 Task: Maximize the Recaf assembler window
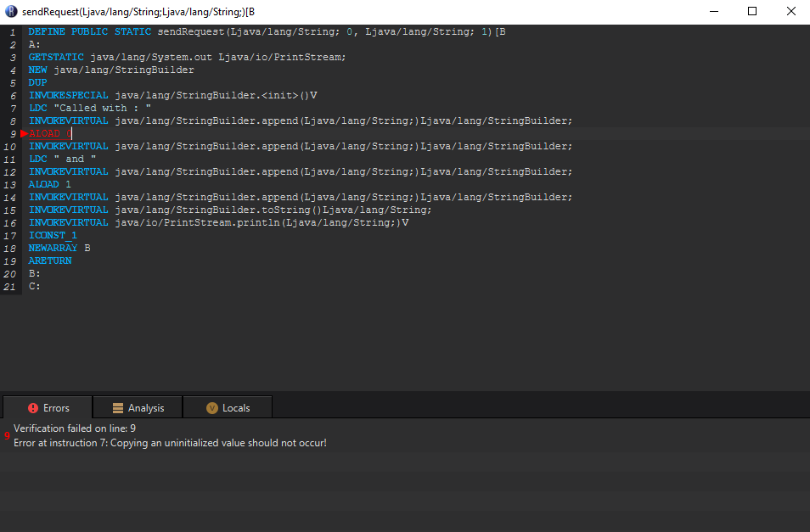pyautogui.click(x=751, y=10)
